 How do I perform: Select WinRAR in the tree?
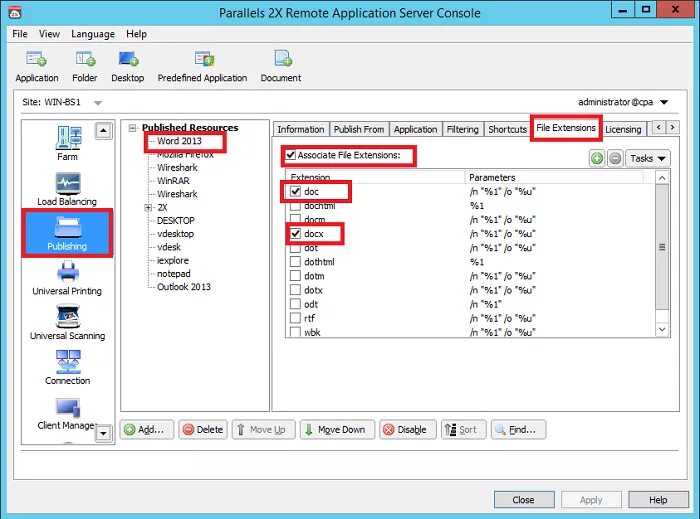173,181
